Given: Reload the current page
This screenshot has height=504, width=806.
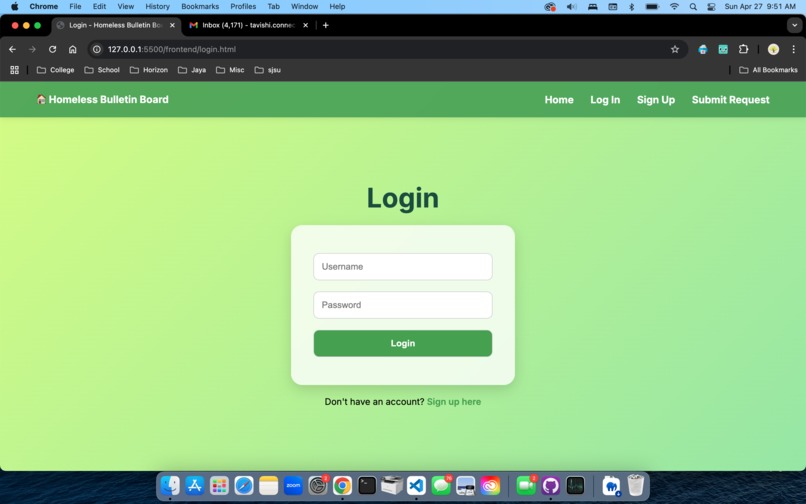Looking at the screenshot, I should tap(52, 49).
